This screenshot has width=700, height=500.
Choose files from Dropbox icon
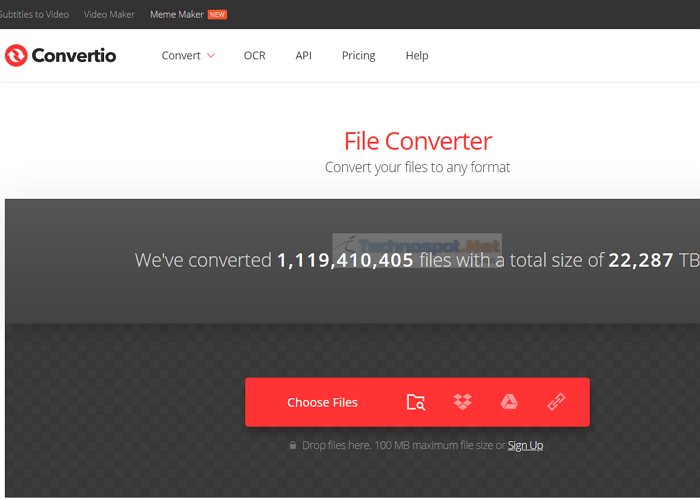coord(462,402)
